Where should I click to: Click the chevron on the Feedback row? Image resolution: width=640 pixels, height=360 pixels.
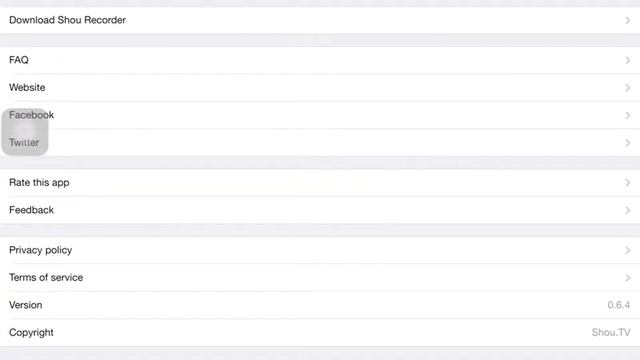coord(628,210)
